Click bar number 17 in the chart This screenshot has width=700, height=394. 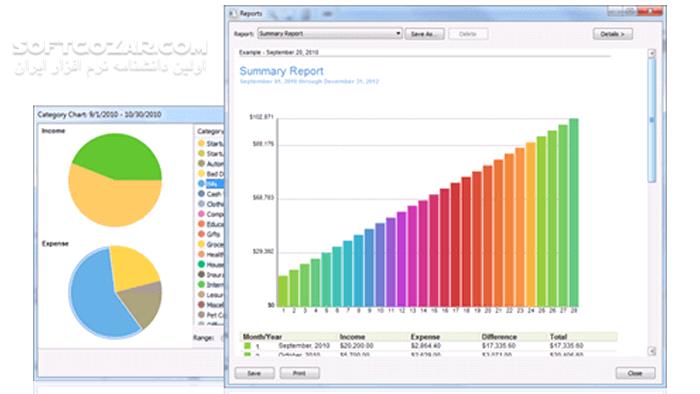click(455, 245)
